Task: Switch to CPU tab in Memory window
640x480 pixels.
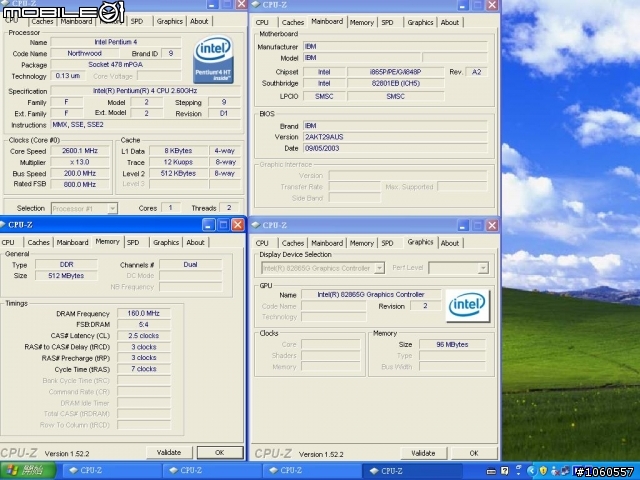Action: tap(8, 242)
